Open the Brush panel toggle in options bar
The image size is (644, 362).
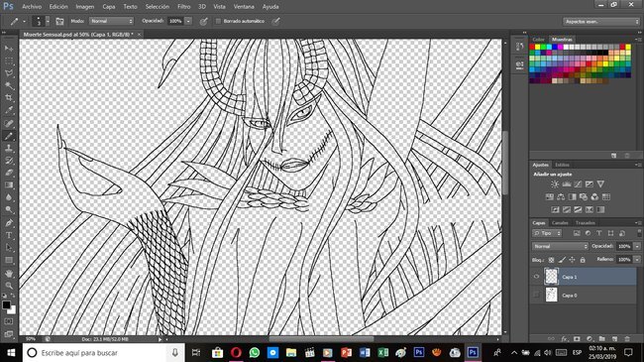click(59, 21)
